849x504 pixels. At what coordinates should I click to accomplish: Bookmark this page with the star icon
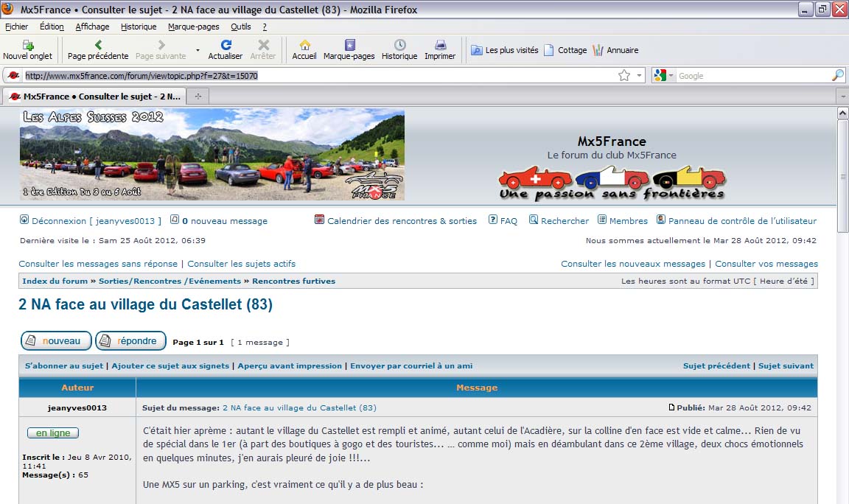[624, 76]
